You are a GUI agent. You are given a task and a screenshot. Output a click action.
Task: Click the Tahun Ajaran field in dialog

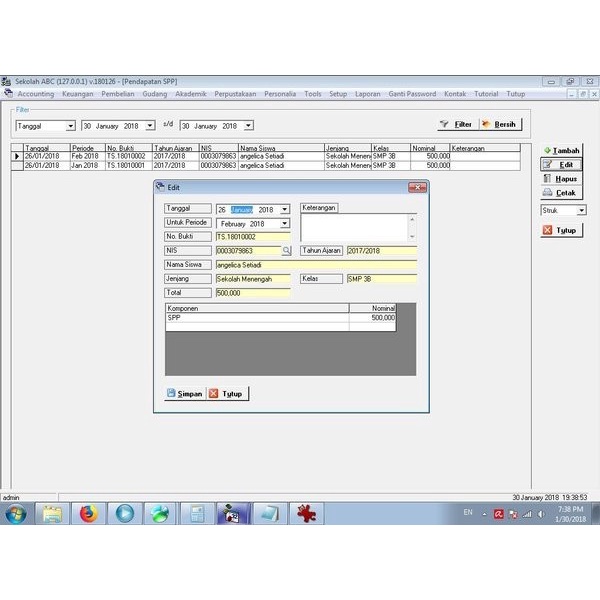coord(382,251)
